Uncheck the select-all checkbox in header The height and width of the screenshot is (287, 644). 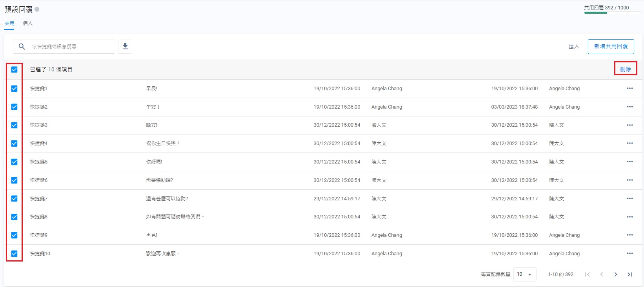pos(15,69)
